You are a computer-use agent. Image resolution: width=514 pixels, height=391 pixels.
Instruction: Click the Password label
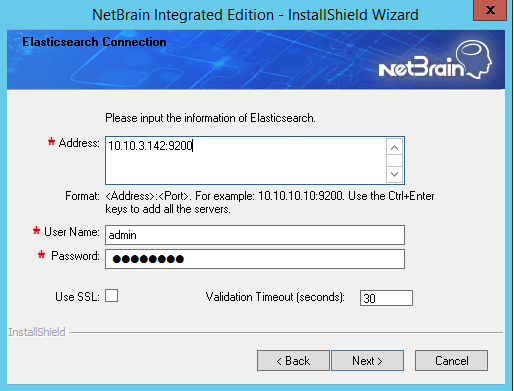(75, 256)
